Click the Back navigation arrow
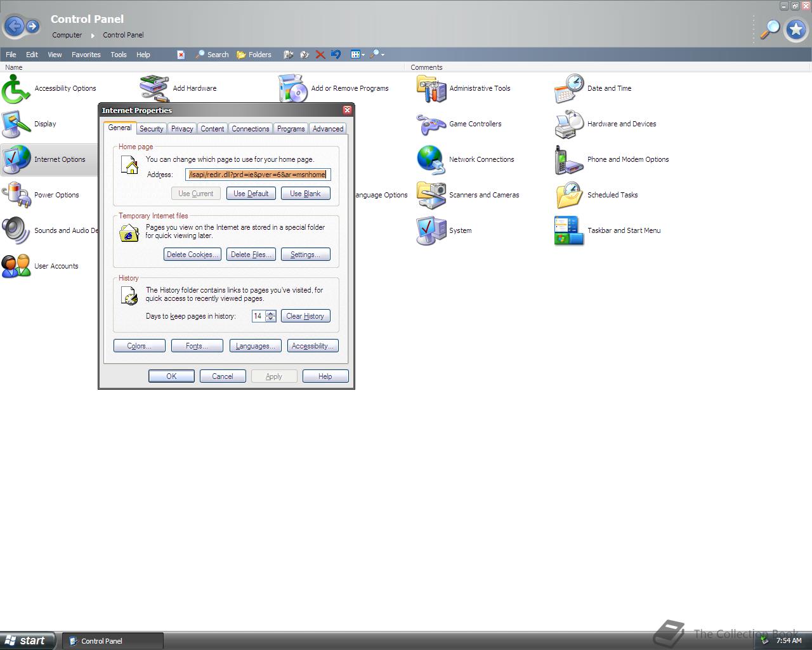The image size is (812, 650). click(14, 26)
